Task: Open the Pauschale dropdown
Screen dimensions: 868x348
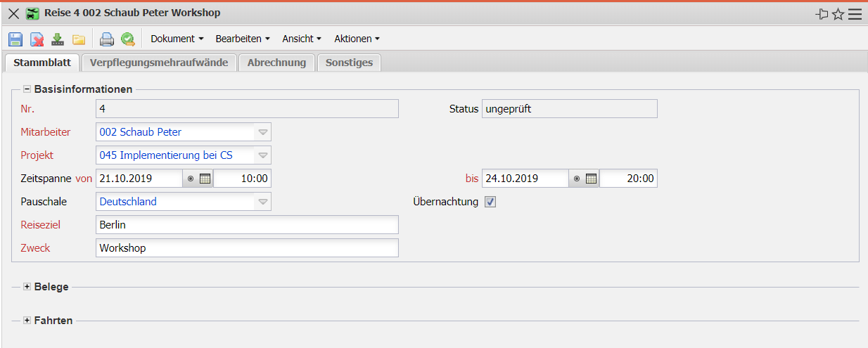Action: (x=262, y=202)
